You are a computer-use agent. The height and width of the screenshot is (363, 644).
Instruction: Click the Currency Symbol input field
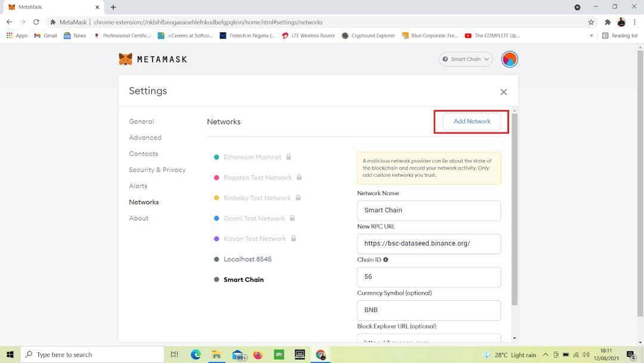429,310
